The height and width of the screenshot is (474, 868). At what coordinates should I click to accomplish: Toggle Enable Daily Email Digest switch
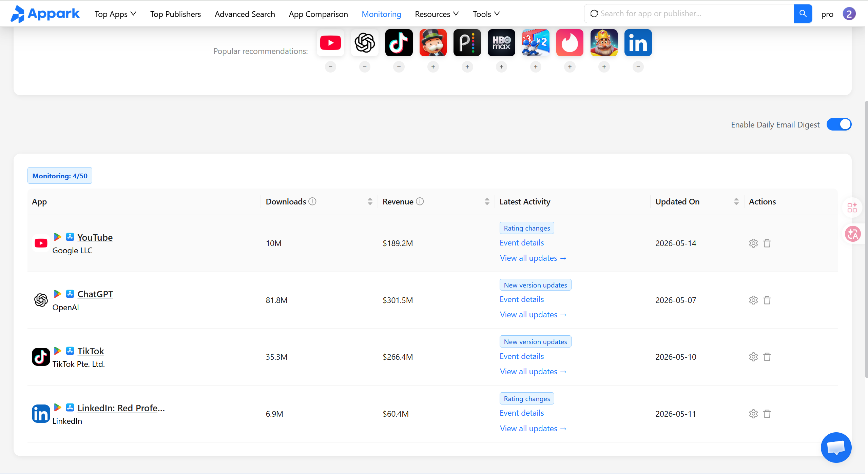click(839, 124)
